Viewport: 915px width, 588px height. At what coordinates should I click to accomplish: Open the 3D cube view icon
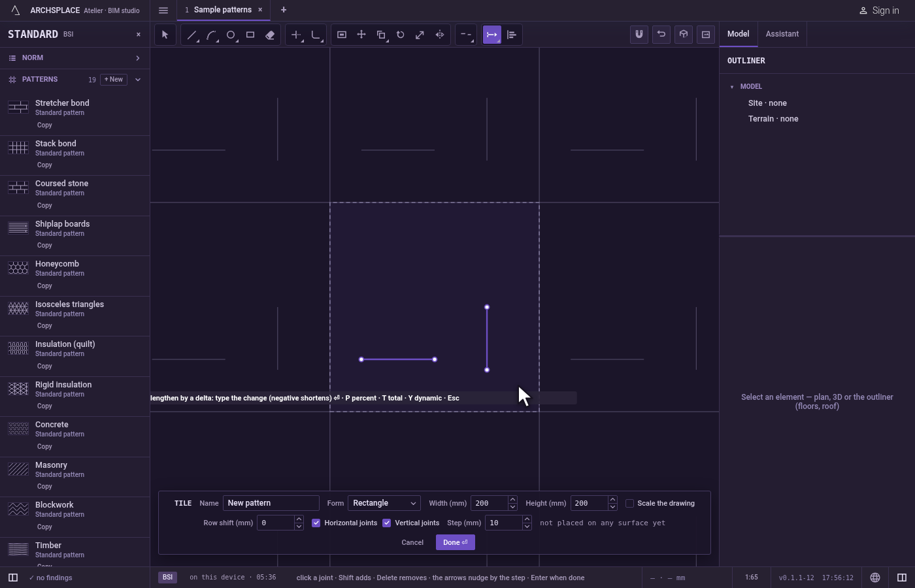click(684, 35)
